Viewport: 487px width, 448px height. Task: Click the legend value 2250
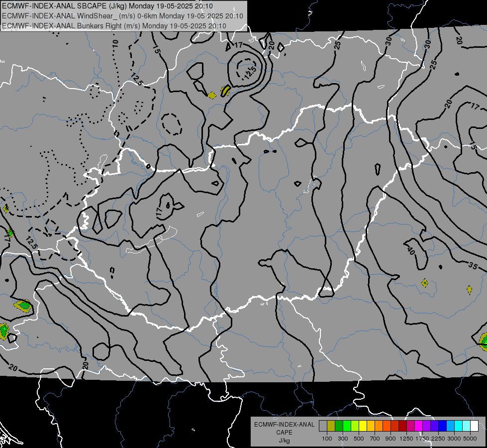point(439,439)
